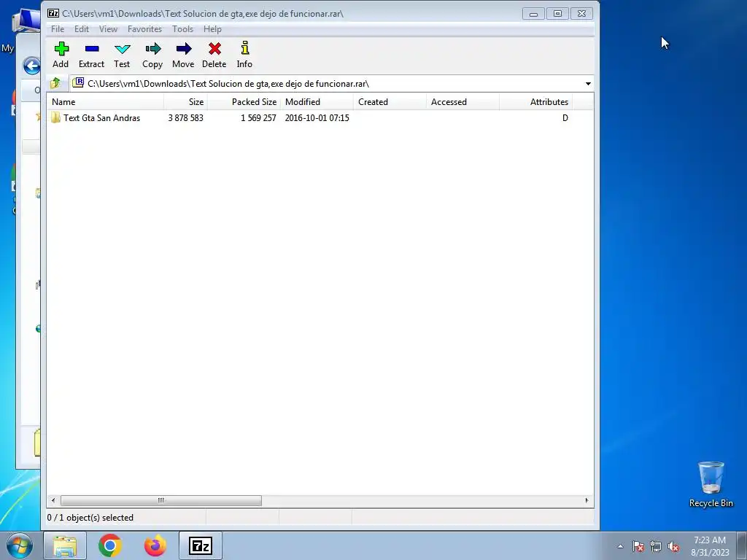Sort by the Created column header
Image resolution: width=747 pixels, height=560 pixels.
(390, 102)
